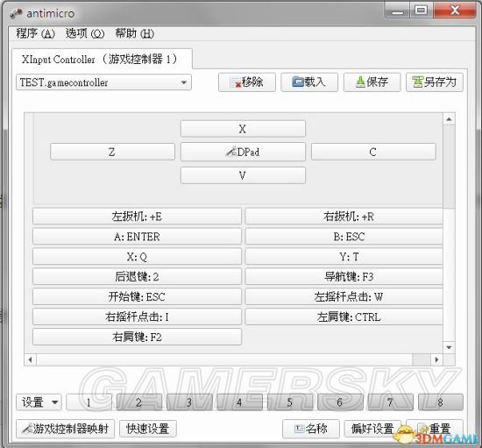Click the 开始键: ESC mapping button

pos(137,296)
